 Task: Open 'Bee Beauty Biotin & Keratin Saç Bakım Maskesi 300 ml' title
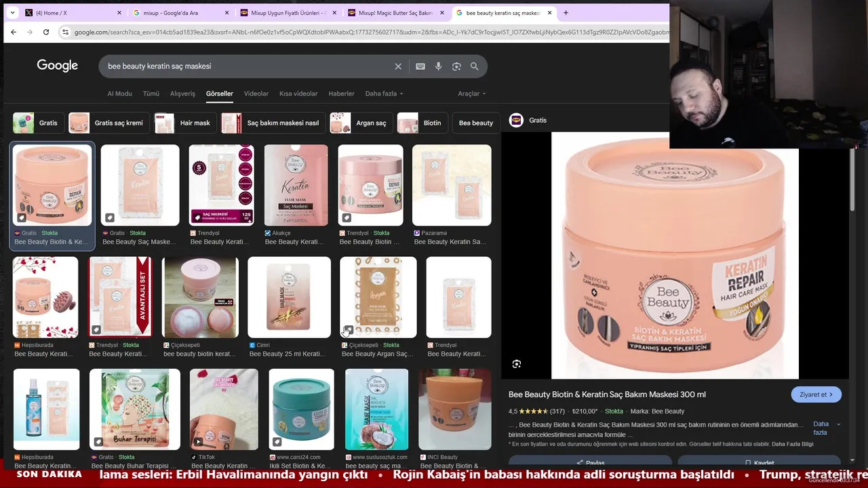(x=607, y=394)
